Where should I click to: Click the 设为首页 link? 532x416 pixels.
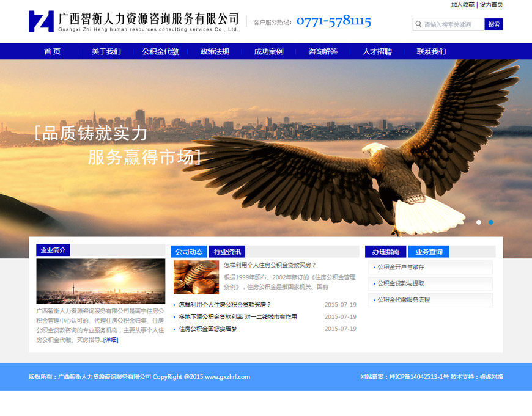491,5
